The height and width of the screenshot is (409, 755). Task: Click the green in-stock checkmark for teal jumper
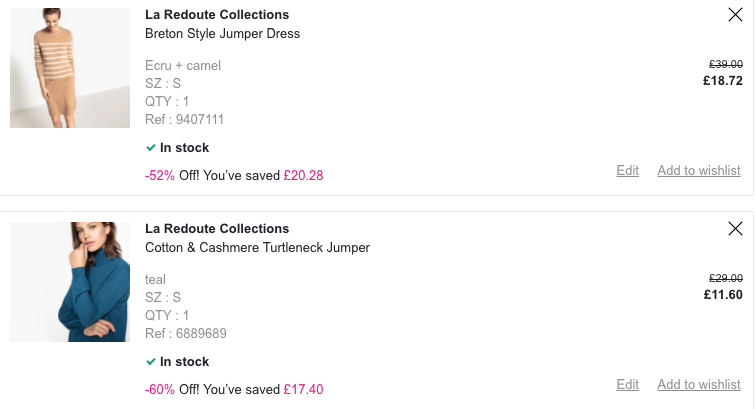(x=150, y=362)
